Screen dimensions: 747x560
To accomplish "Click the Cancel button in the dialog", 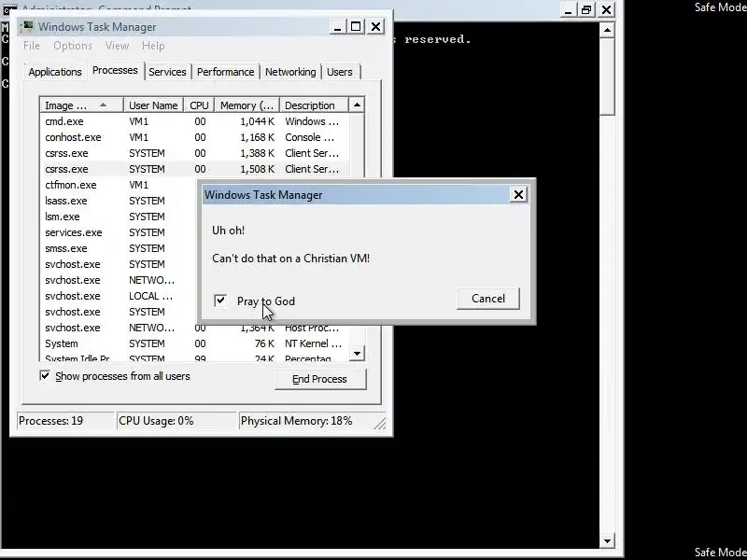I will [487, 299].
